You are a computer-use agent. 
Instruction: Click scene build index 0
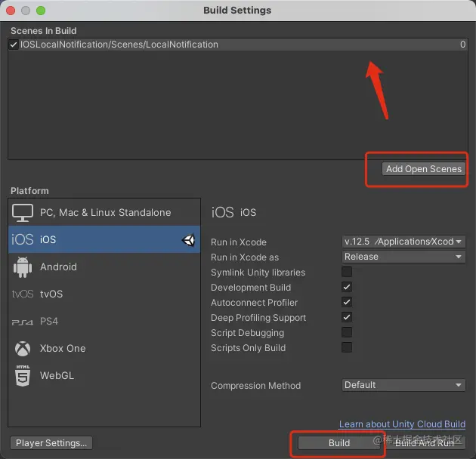pyautogui.click(x=462, y=45)
